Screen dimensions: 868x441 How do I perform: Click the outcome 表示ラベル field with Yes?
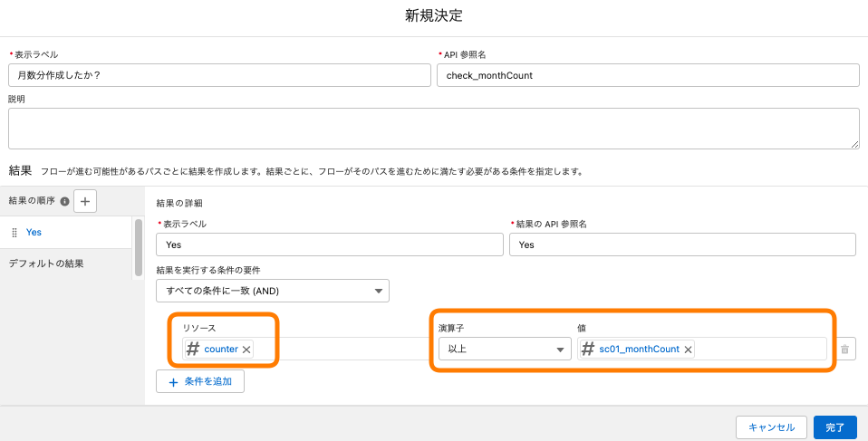[x=330, y=244]
